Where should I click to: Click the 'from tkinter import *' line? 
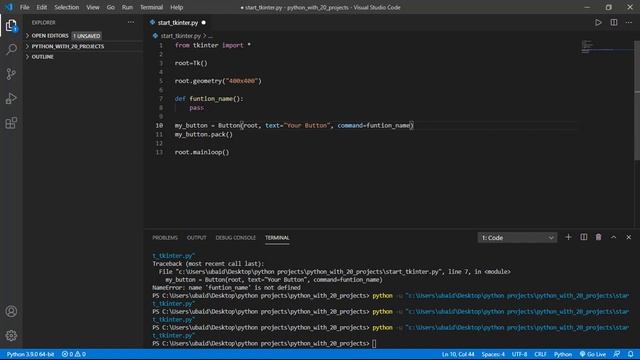click(213, 45)
